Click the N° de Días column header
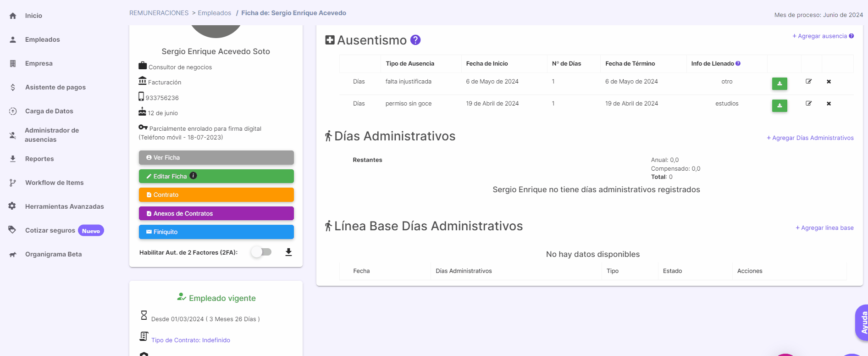The width and height of the screenshot is (868, 356). [x=566, y=63]
